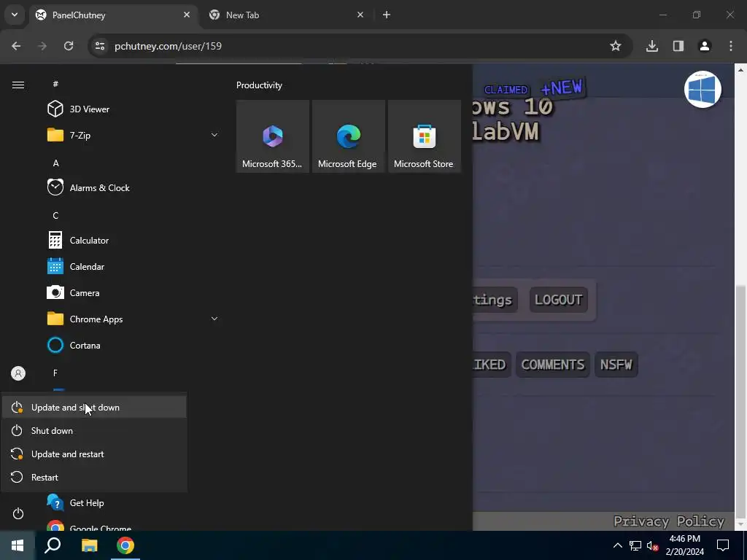Image resolution: width=747 pixels, height=560 pixels.
Task: Open File Explorer from taskbar
Action: (x=89, y=545)
